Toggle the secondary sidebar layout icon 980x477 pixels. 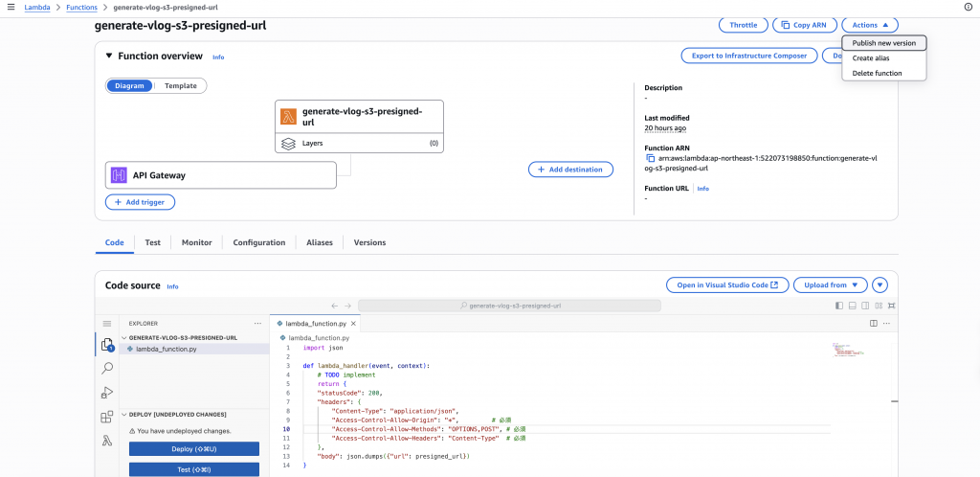tap(865, 306)
